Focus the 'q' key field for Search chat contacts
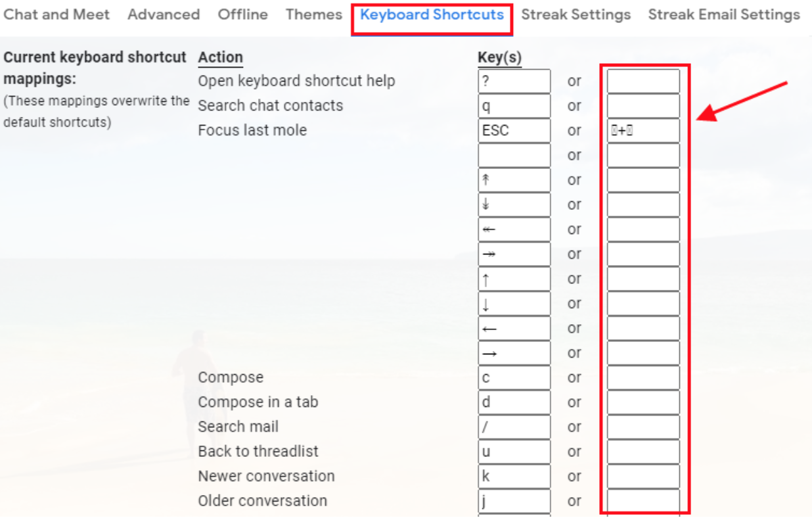The width and height of the screenshot is (812, 522). click(x=514, y=106)
